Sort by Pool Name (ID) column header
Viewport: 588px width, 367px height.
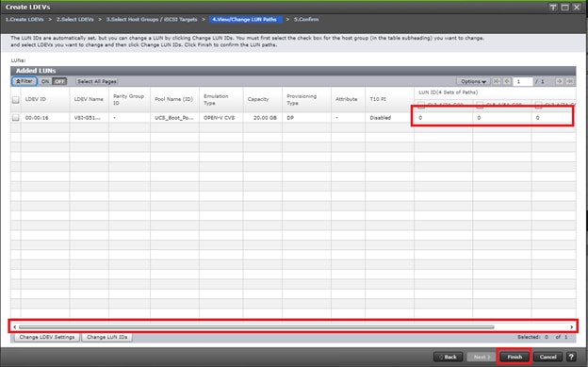pyautogui.click(x=174, y=99)
